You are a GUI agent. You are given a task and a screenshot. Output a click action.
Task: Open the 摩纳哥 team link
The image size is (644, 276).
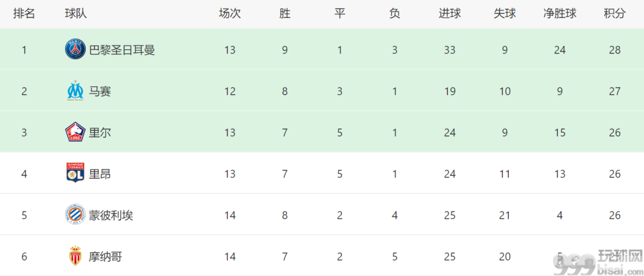106,257
